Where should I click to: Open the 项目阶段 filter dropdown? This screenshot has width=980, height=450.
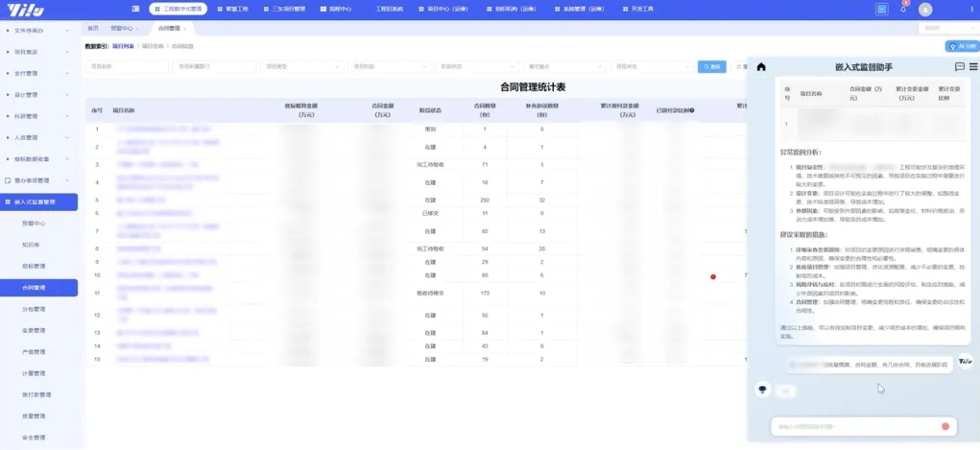click(390, 67)
